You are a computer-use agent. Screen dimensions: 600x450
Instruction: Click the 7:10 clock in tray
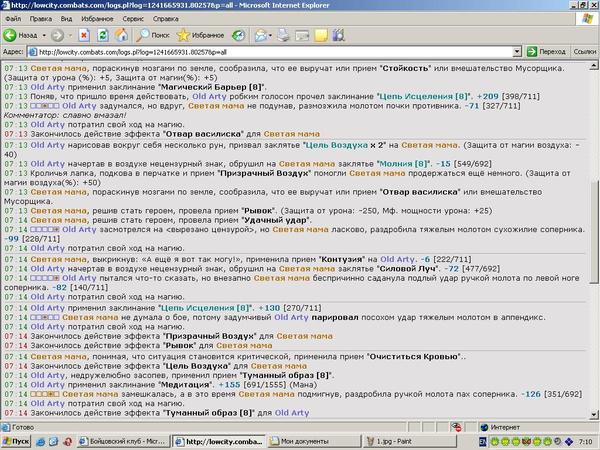click(x=585, y=442)
